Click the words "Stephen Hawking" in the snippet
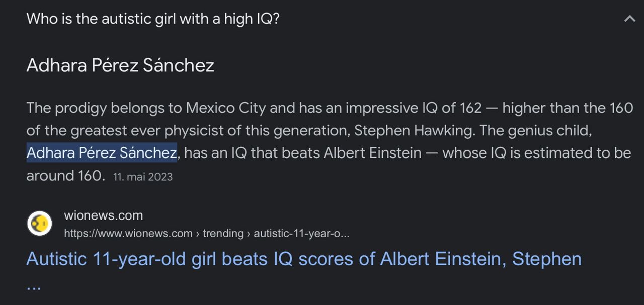 click(x=414, y=131)
